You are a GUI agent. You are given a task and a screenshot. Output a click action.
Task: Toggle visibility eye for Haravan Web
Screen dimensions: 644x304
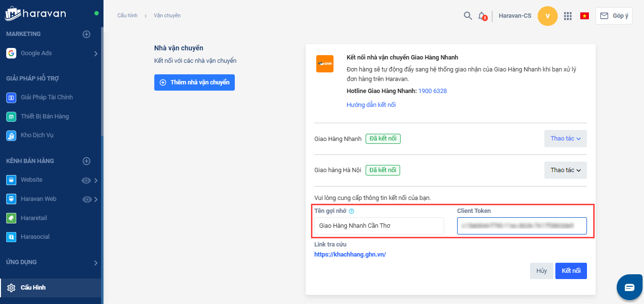[87, 199]
